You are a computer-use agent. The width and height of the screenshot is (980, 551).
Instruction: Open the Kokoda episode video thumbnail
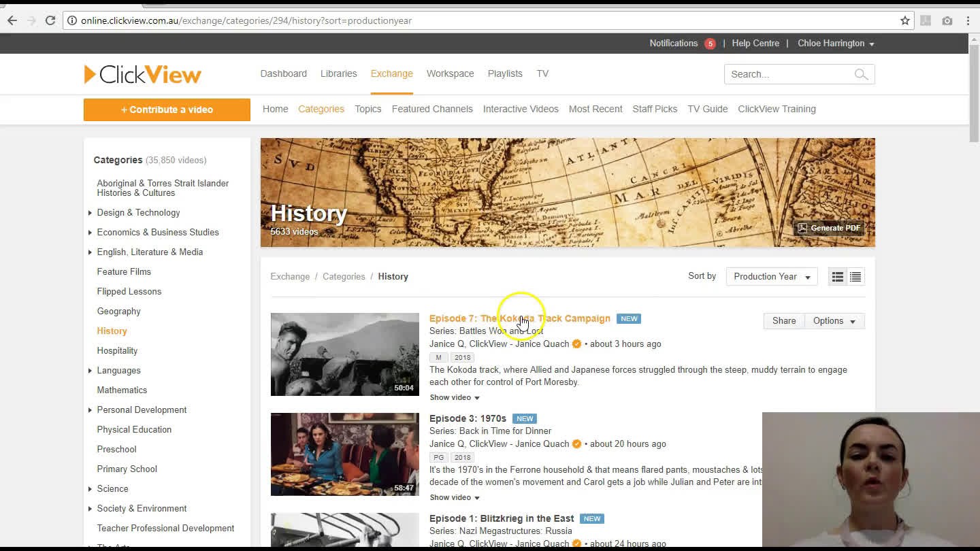pyautogui.click(x=345, y=354)
